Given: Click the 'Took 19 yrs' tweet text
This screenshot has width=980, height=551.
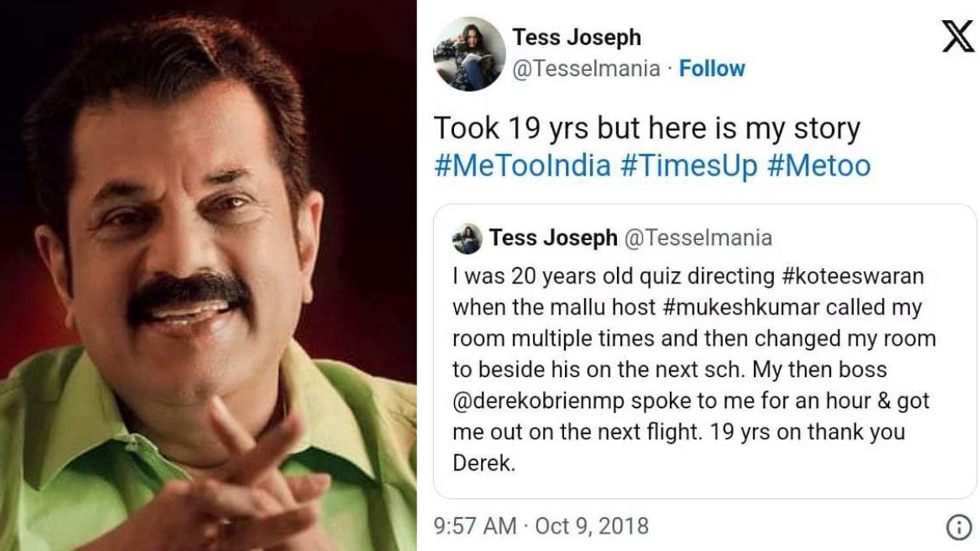Looking at the screenshot, I should 647,129.
